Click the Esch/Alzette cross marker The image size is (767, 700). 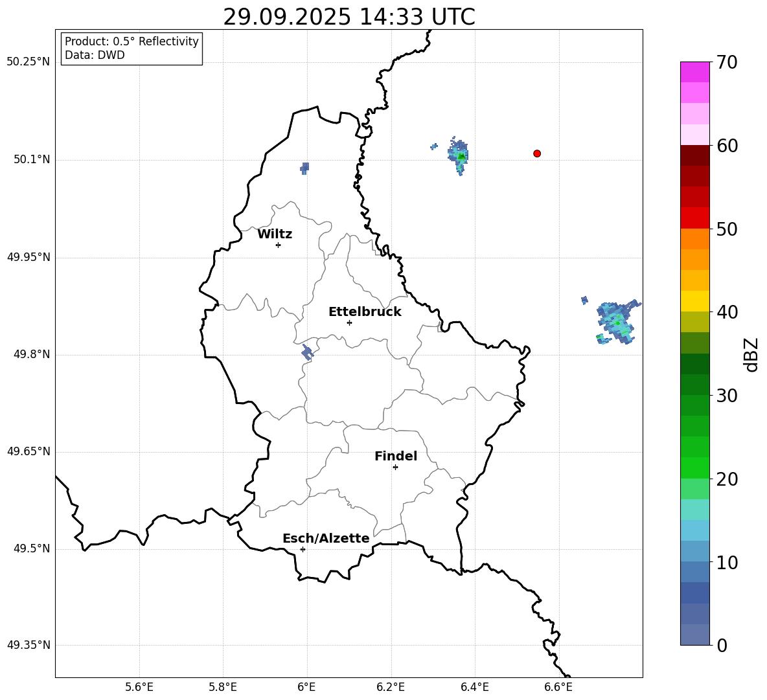tap(303, 549)
